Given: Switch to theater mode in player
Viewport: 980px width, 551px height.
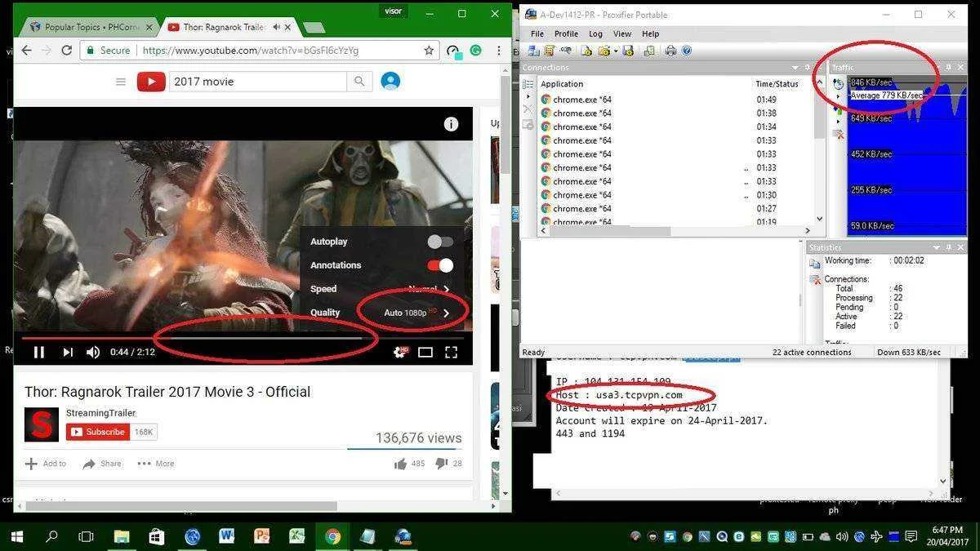Looking at the screenshot, I should pyautogui.click(x=425, y=352).
